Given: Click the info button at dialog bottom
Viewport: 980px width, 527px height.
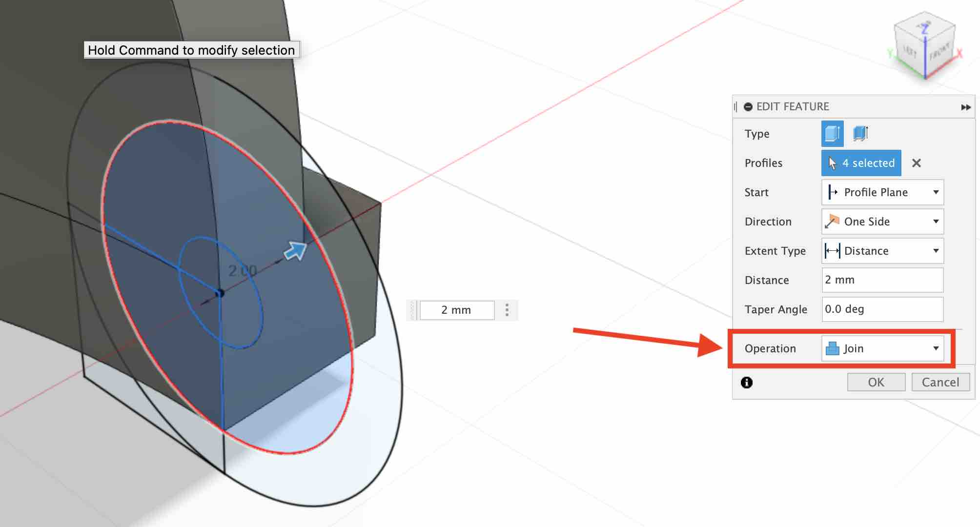Looking at the screenshot, I should pos(748,382).
